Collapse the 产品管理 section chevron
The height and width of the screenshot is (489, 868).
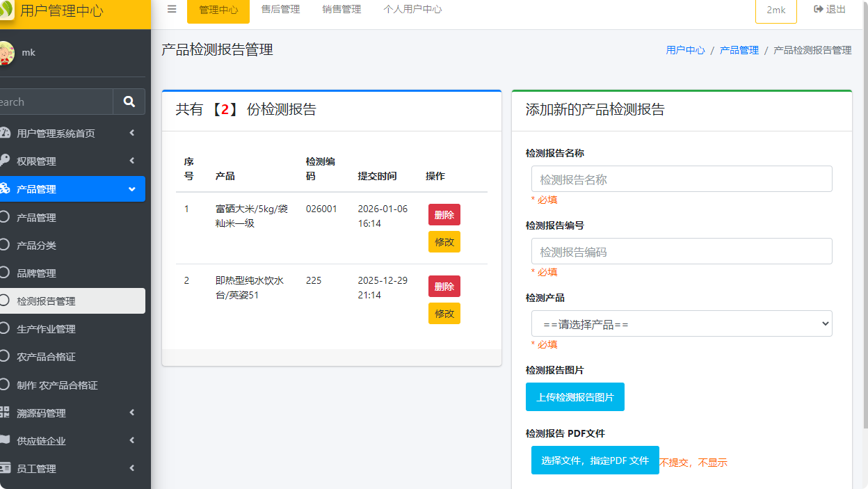(x=131, y=189)
